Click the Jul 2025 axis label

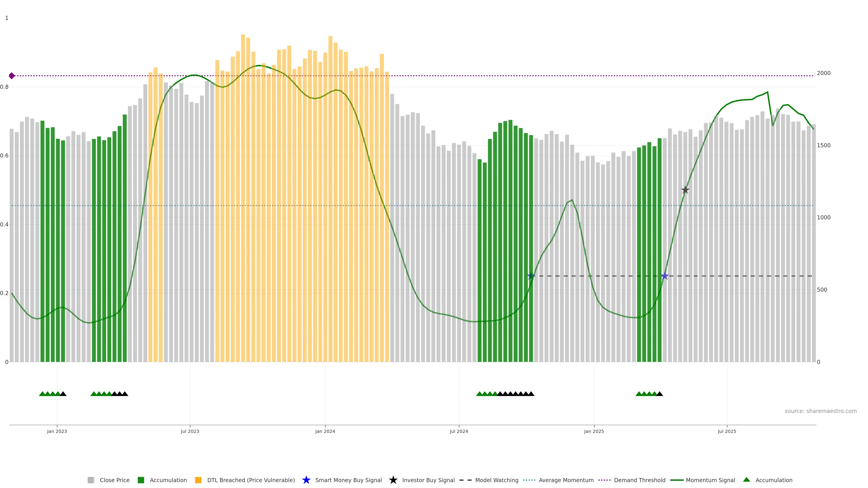click(x=727, y=431)
